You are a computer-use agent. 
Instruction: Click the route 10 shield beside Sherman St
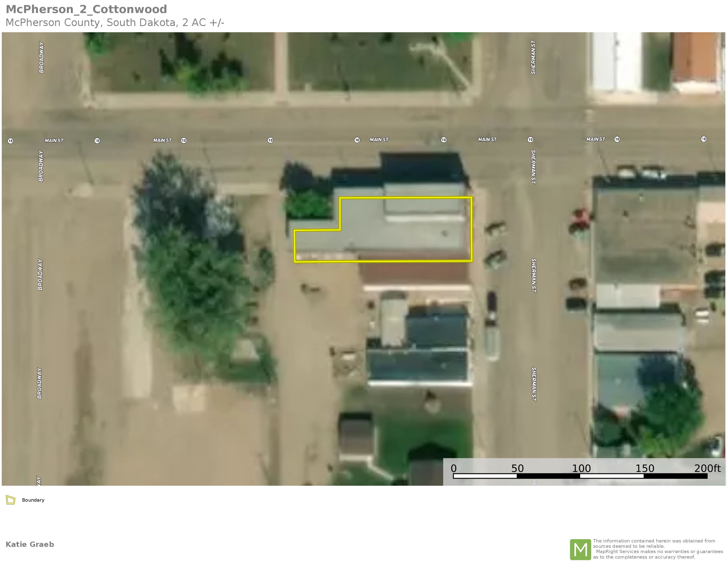(x=530, y=139)
